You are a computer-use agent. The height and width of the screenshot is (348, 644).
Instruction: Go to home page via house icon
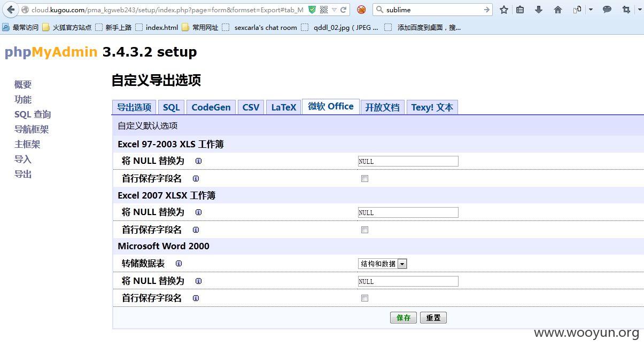coord(558,10)
